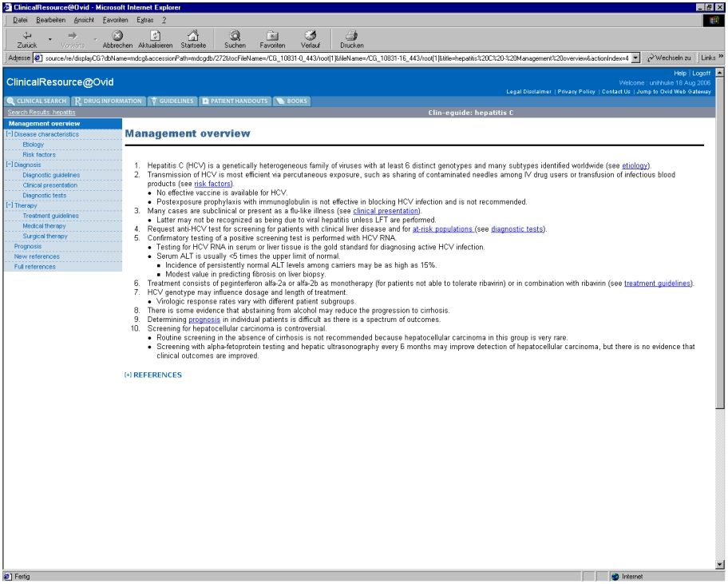Click the page scrollbar up arrow
This screenshot has height=584, width=728.
720,73
